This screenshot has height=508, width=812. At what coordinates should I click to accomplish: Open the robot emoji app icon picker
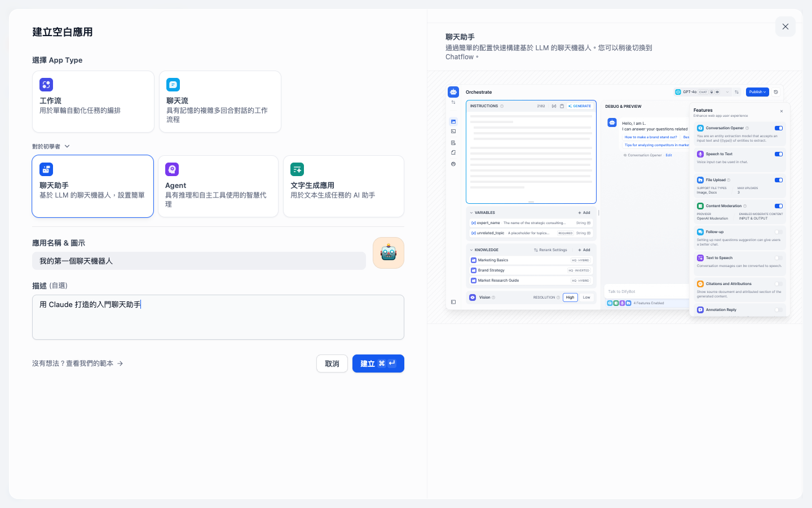click(x=389, y=253)
